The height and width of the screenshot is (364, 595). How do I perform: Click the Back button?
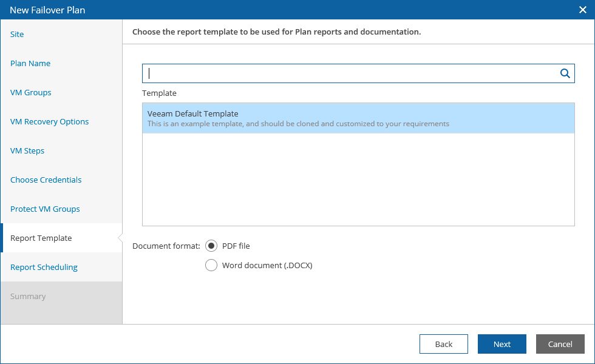[444, 344]
